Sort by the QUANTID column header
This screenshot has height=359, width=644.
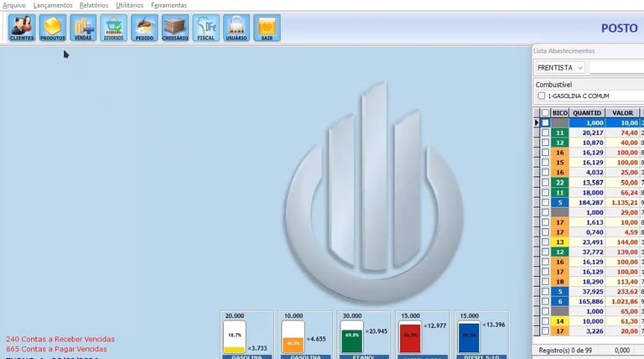[587, 112]
